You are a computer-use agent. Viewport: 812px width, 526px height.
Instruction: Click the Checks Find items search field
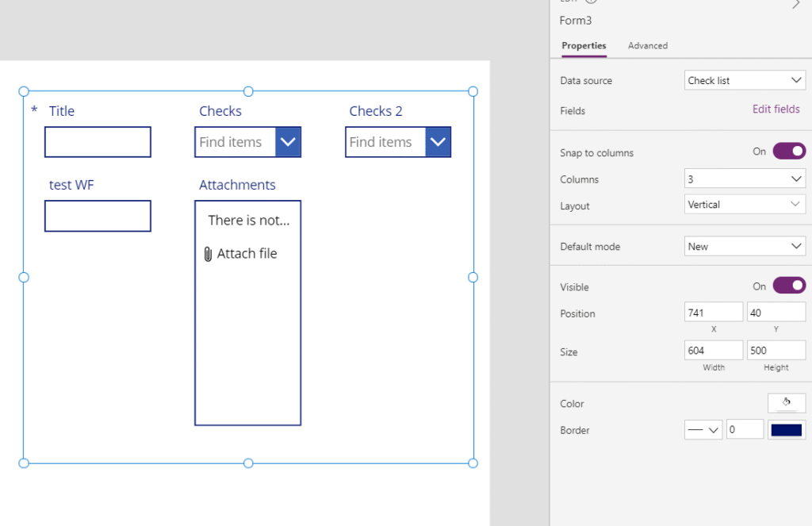[235, 142]
